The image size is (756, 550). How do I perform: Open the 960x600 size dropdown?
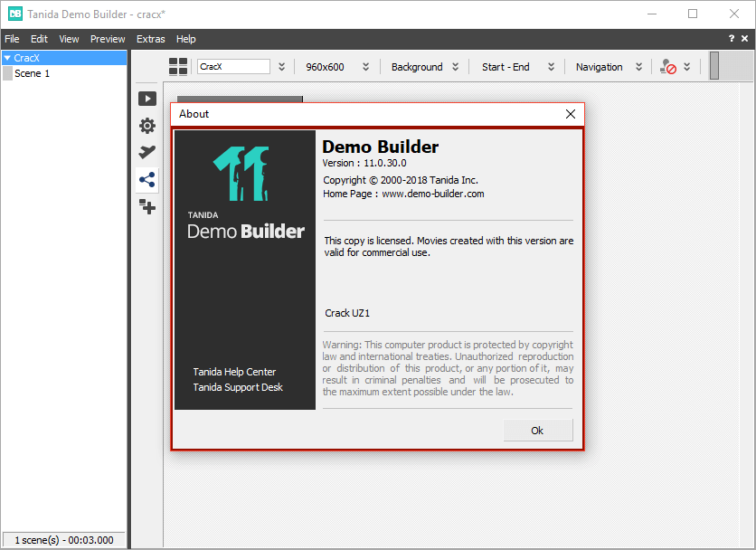[366, 67]
